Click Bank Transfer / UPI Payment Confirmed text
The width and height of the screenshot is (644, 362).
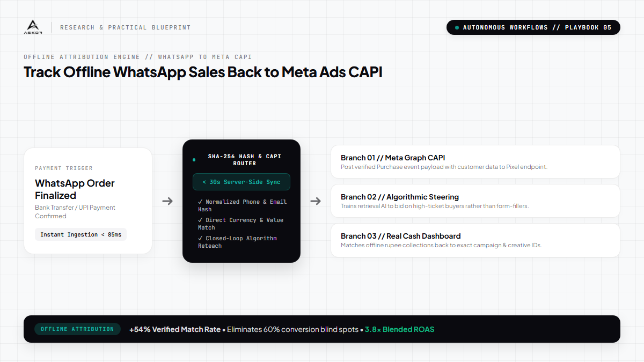[x=75, y=212]
